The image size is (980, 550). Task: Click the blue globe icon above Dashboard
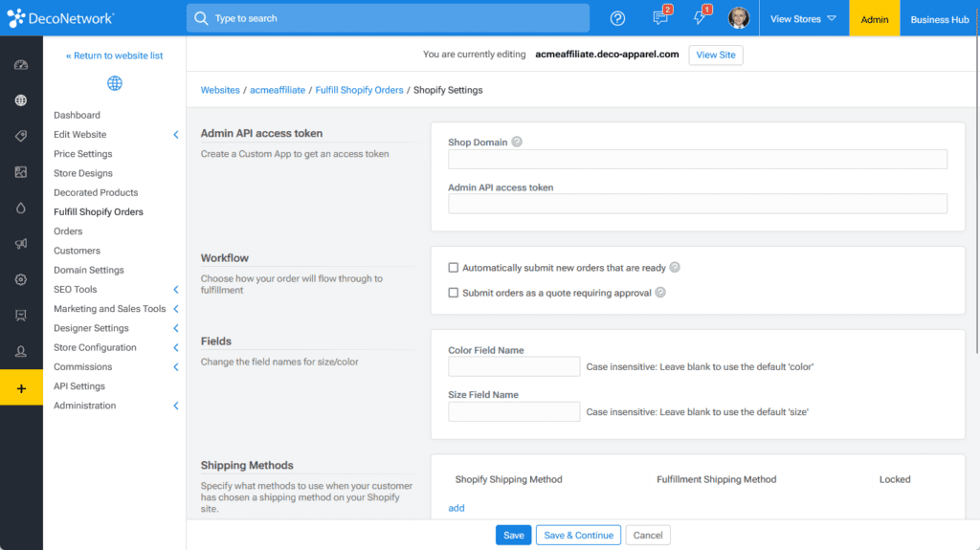115,83
